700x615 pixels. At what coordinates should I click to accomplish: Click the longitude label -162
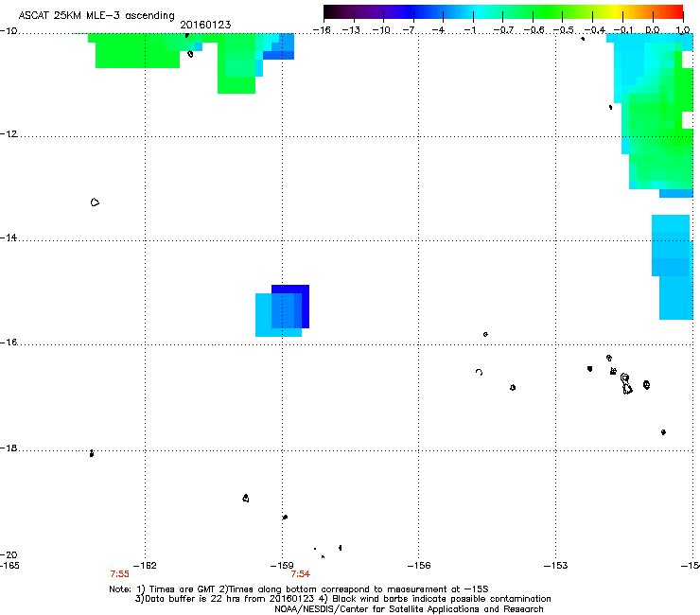(x=146, y=566)
